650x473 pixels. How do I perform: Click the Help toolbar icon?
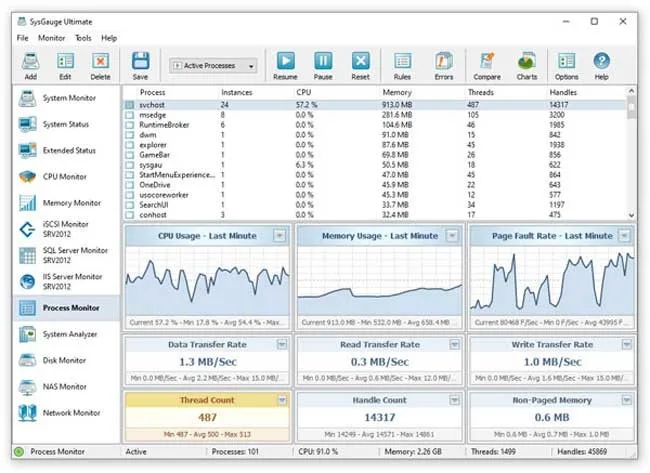point(601,65)
